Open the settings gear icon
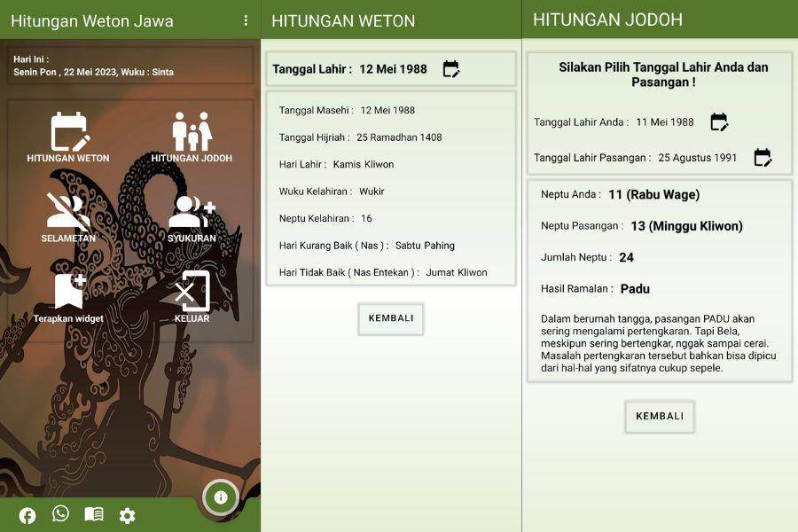The image size is (798, 532). (127, 516)
